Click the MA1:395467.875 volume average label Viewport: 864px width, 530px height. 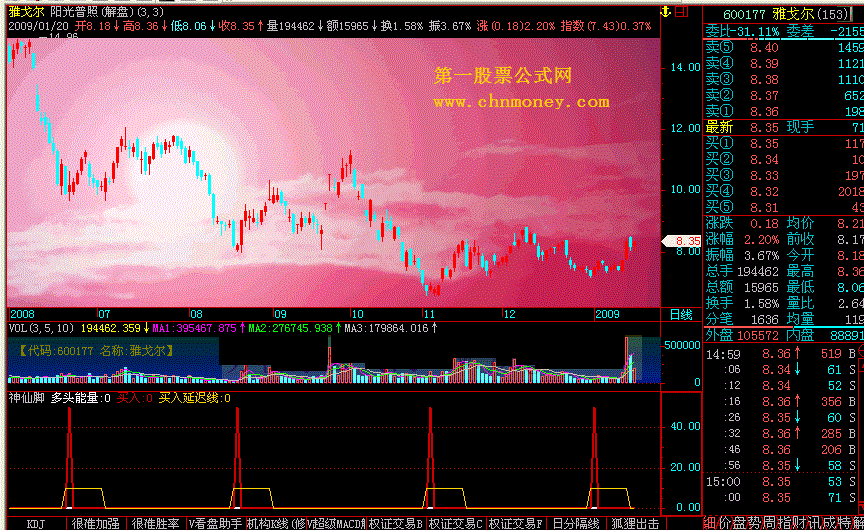click(198, 328)
